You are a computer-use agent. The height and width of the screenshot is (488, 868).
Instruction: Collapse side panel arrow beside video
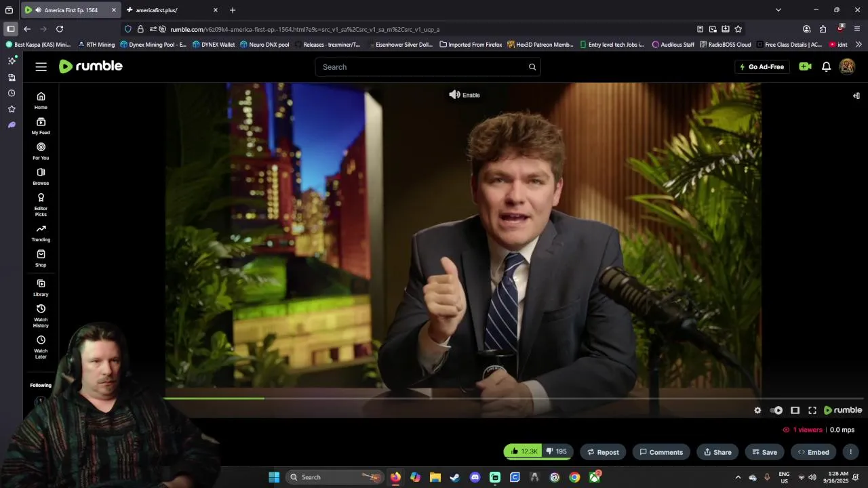[856, 96]
